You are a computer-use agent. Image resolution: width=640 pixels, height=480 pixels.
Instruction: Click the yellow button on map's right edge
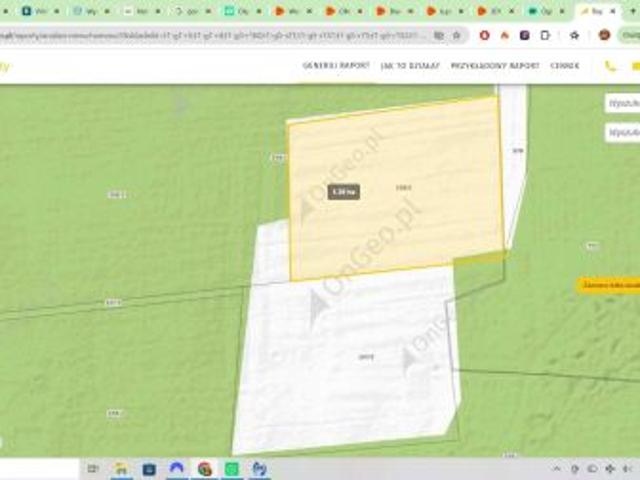[609, 285]
